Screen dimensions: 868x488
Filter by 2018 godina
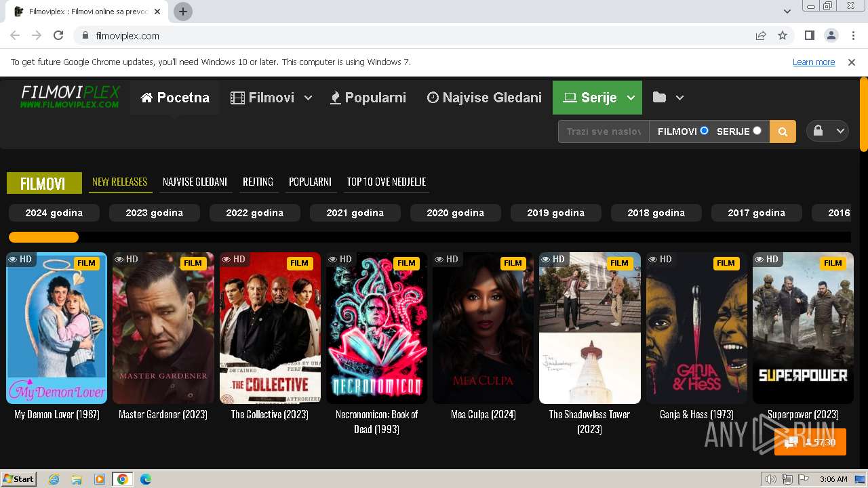(x=656, y=213)
